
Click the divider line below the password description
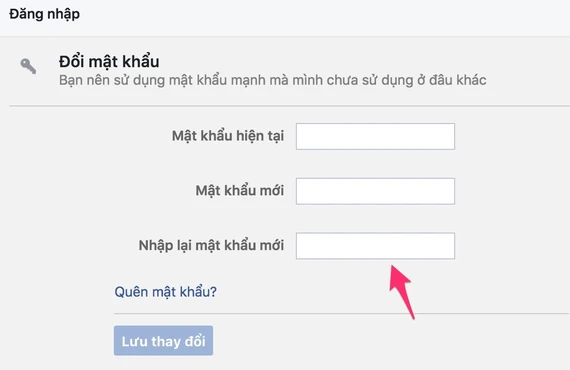coord(289,106)
